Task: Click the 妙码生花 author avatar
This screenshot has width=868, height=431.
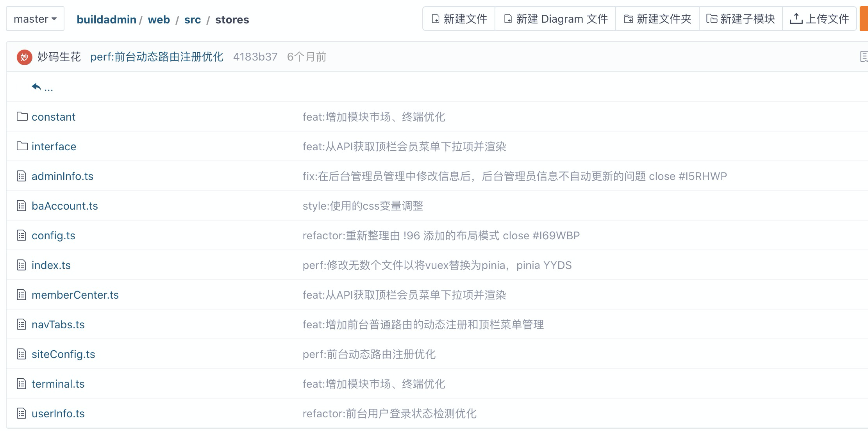Action: point(24,57)
